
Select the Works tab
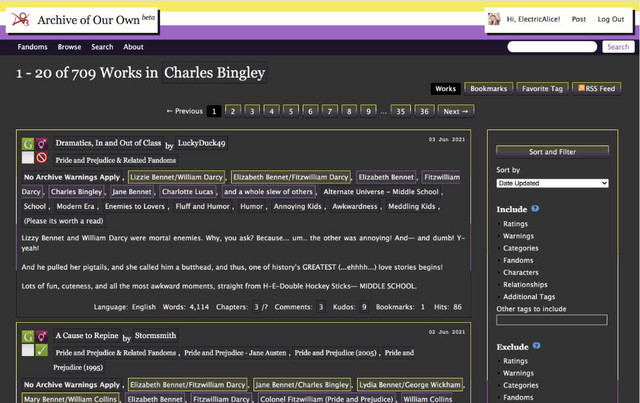coord(445,89)
